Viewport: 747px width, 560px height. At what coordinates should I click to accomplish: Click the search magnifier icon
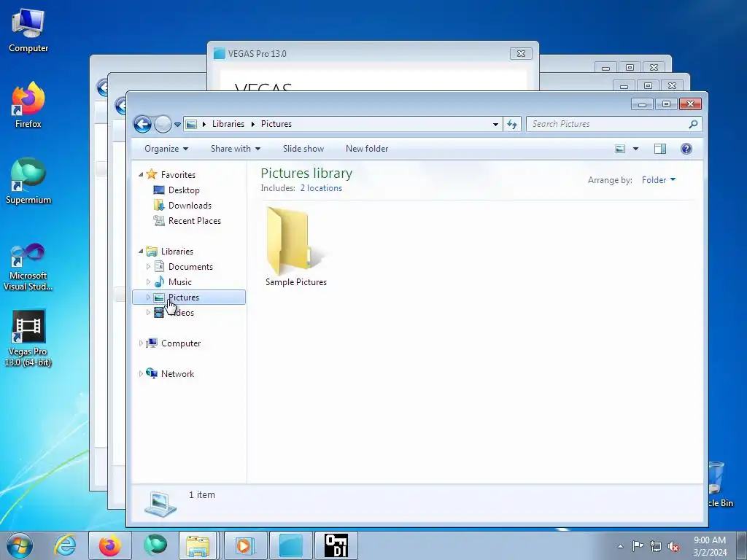click(693, 124)
